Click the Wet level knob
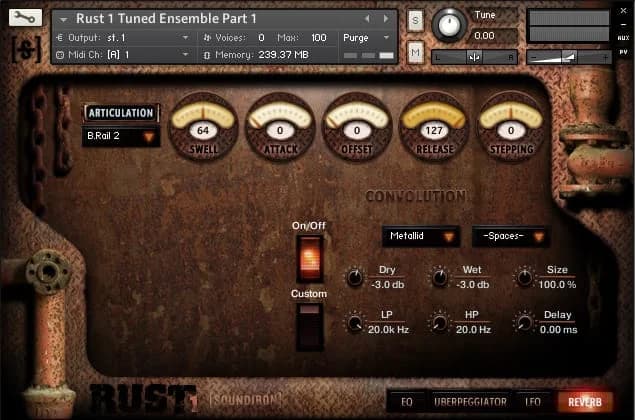The width and height of the screenshot is (635, 420). [440, 277]
